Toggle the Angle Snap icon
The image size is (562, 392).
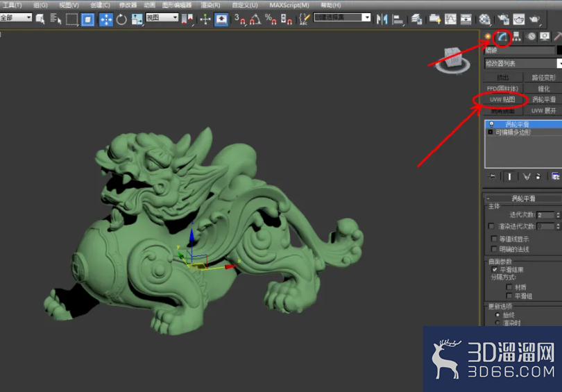[255, 19]
